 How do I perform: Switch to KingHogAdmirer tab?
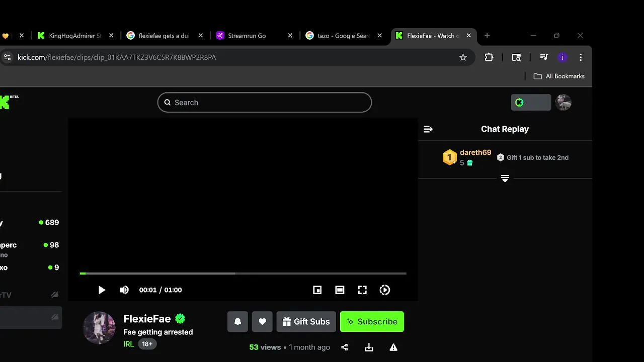74,36
